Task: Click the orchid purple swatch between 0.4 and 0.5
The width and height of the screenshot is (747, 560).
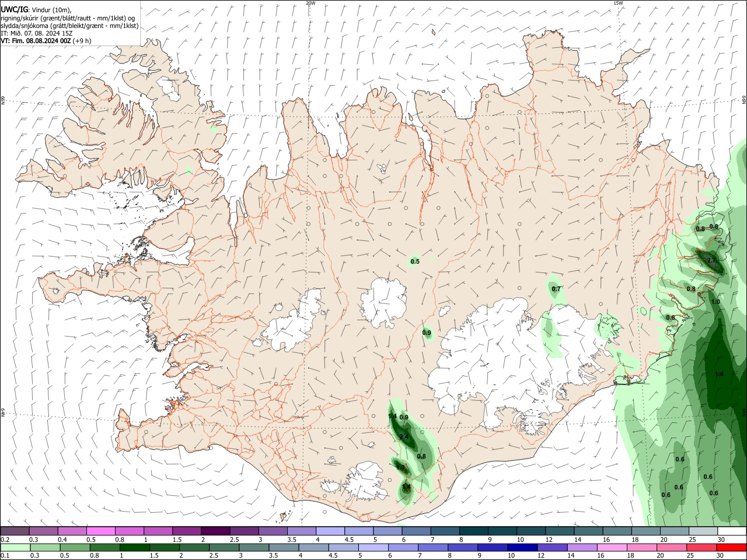Action: [x=72, y=531]
